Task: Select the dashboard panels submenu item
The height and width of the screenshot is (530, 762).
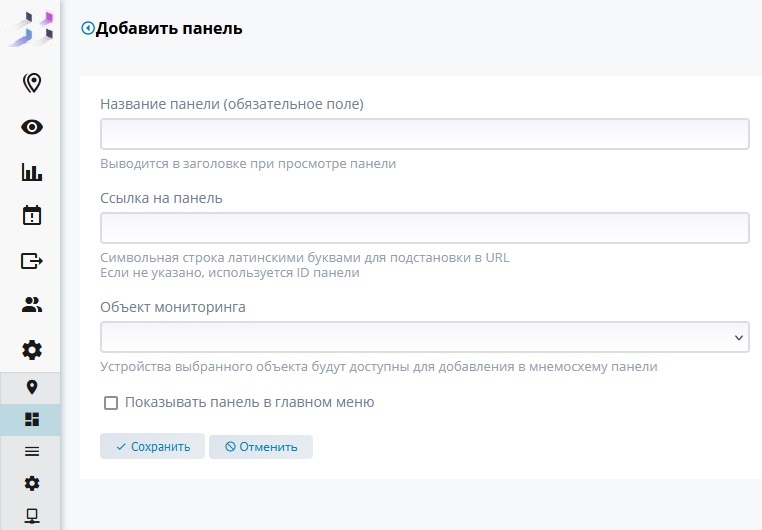Action: (32, 420)
